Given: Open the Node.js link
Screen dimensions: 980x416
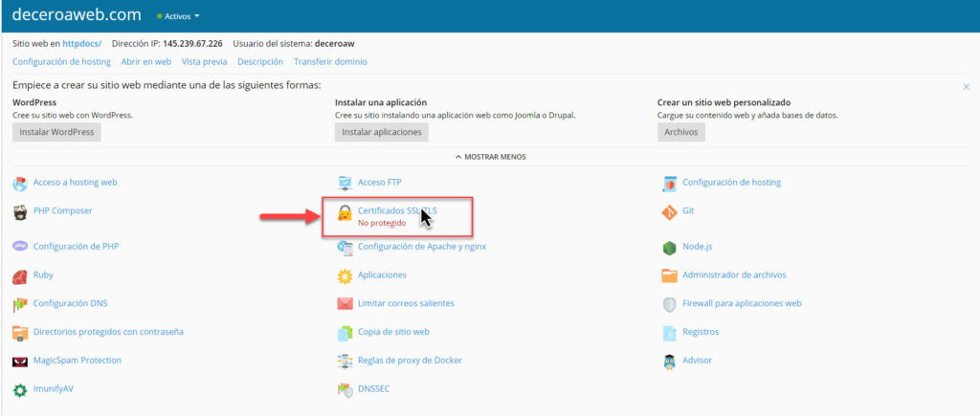Looking at the screenshot, I should click(698, 247).
